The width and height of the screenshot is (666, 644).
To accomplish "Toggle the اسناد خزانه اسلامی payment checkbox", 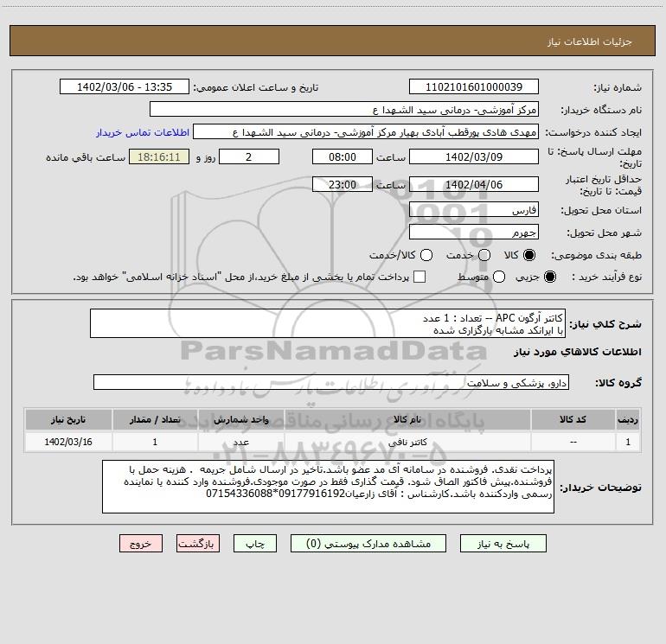I will pos(419,277).
